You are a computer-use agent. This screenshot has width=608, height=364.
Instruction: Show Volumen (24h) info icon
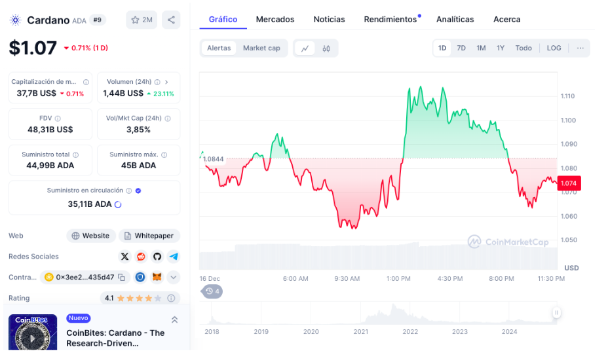pyautogui.click(x=157, y=82)
